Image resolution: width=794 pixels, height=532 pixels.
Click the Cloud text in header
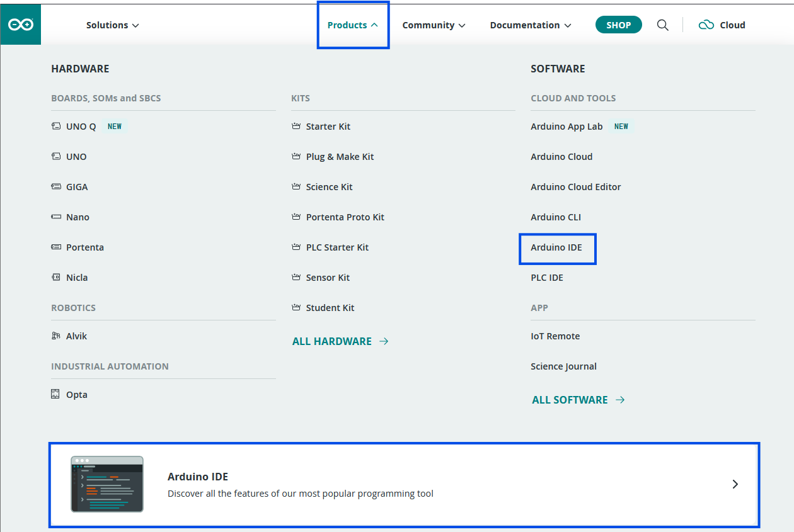pos(733,25)
